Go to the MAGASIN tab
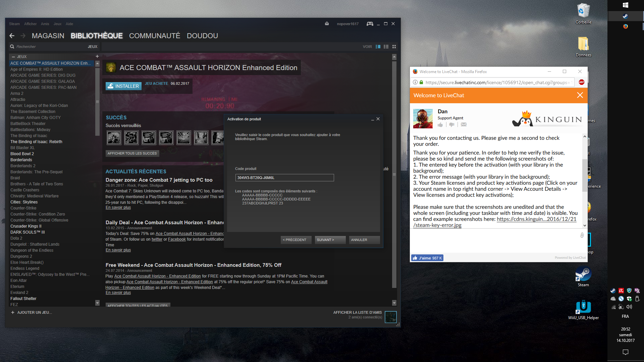The width and height of the screenshot is (644, 362). pyautogui.click(x=48, y=36)
